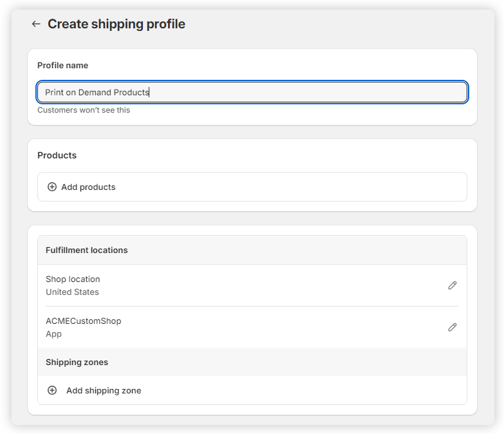504x434 pixels.
Task: Click the 'Fulfillment locations' header
Action: (86, 250)
